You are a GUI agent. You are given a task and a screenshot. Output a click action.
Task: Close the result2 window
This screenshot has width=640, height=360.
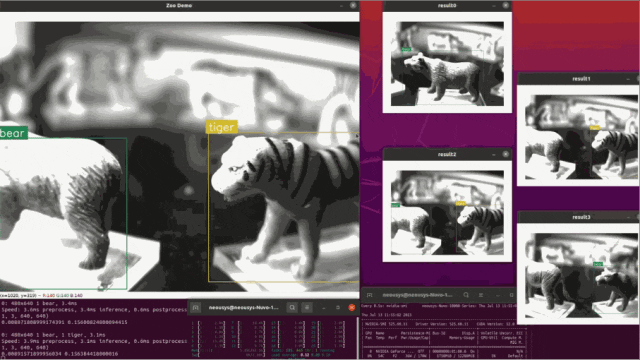[505, 154]
